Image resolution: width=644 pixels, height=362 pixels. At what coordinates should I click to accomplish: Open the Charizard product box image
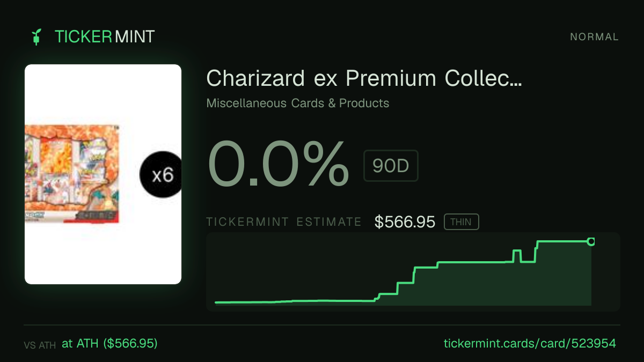pyautogui.click(x=72, y=174)
